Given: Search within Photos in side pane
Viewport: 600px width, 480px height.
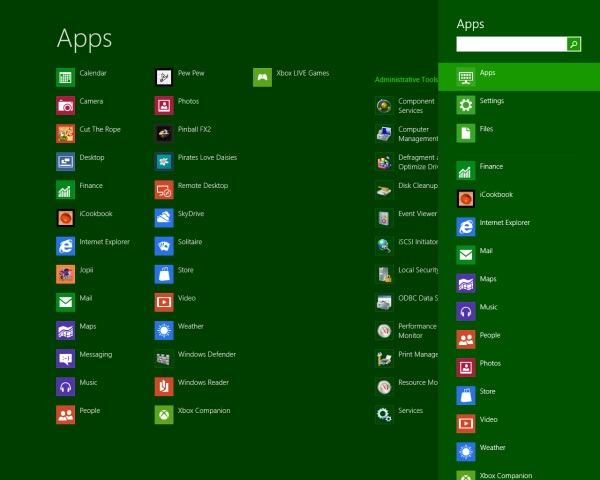Looking at the screenshot, I should pos(519,367).
